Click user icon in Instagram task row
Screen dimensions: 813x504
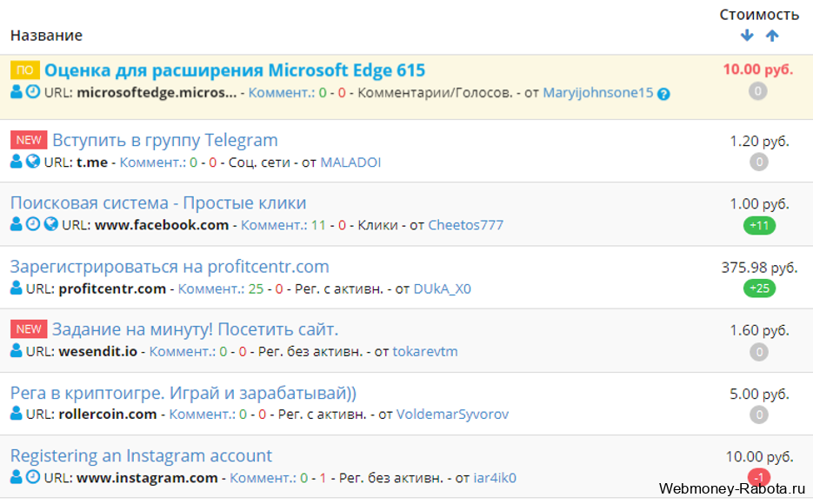pyautogui.click(x=17, y=477)
